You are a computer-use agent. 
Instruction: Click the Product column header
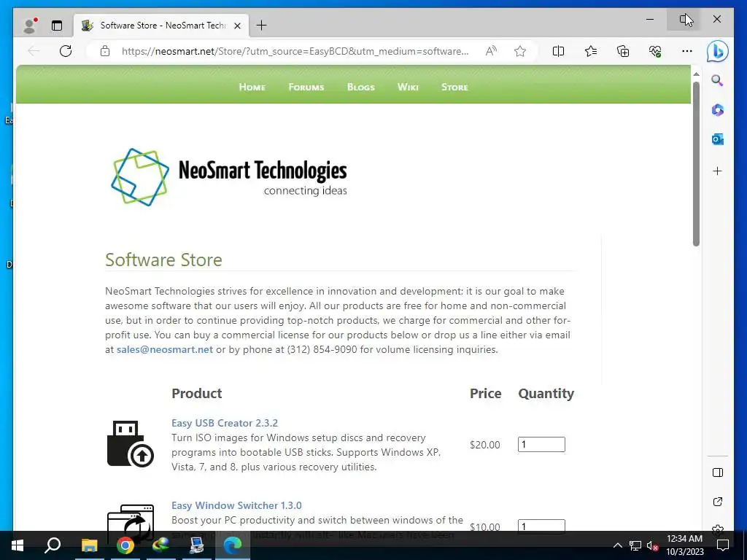click(x=197, y=393)
